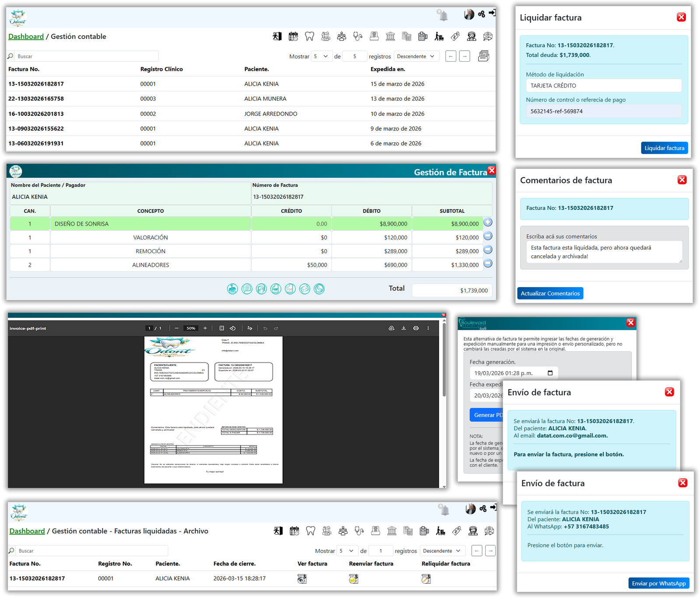Click the payment reference number field
This screenshot has width=700, height=598.
(x=603, y=111)
